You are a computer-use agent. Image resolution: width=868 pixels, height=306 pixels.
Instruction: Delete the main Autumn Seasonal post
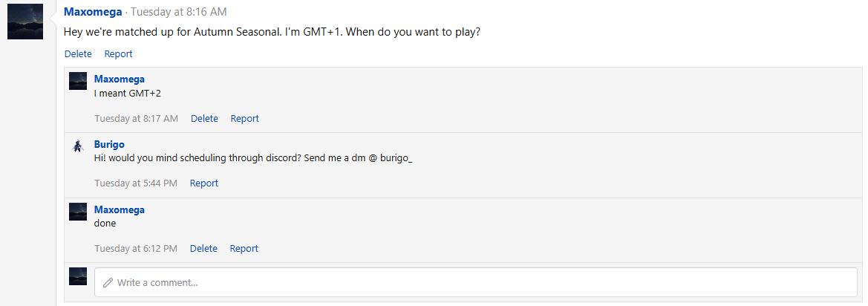tap(78, 53)
